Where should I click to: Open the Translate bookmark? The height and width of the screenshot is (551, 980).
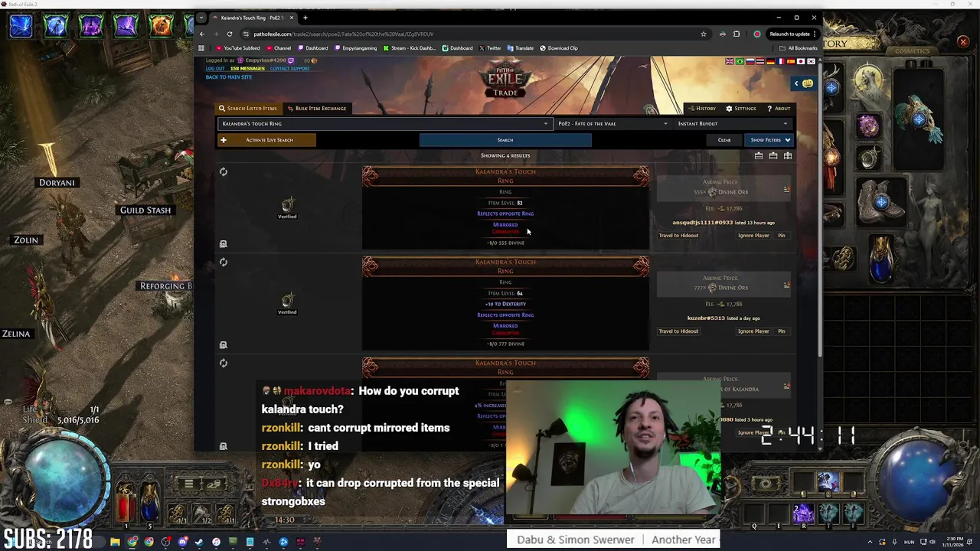[x=521, y=48]
